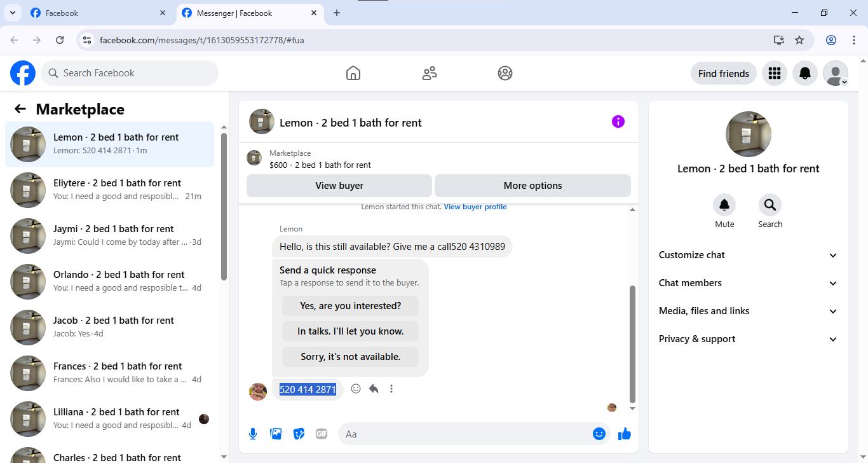
Task: Go to the Home feed icon
Action: point(353,73)
